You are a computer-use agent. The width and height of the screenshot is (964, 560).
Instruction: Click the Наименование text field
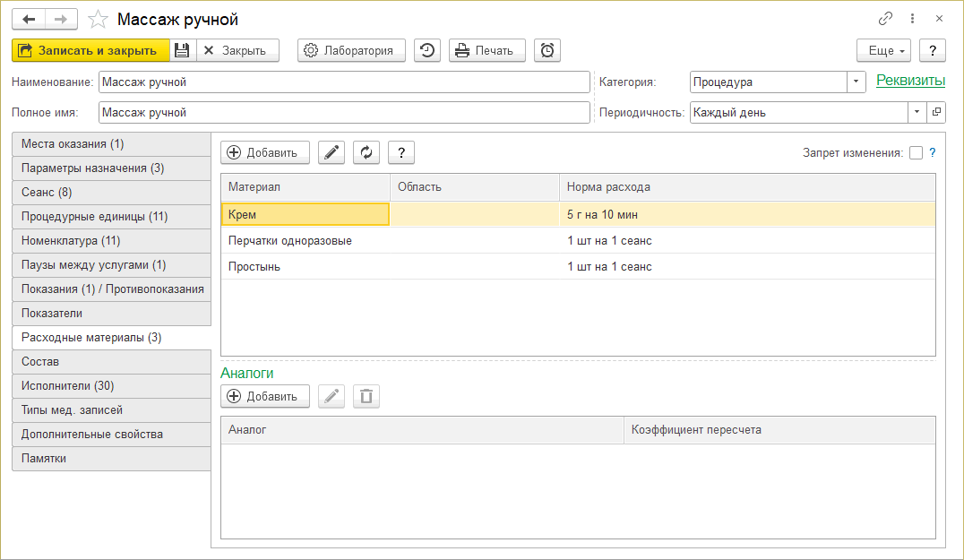click(x=344, y=82)
